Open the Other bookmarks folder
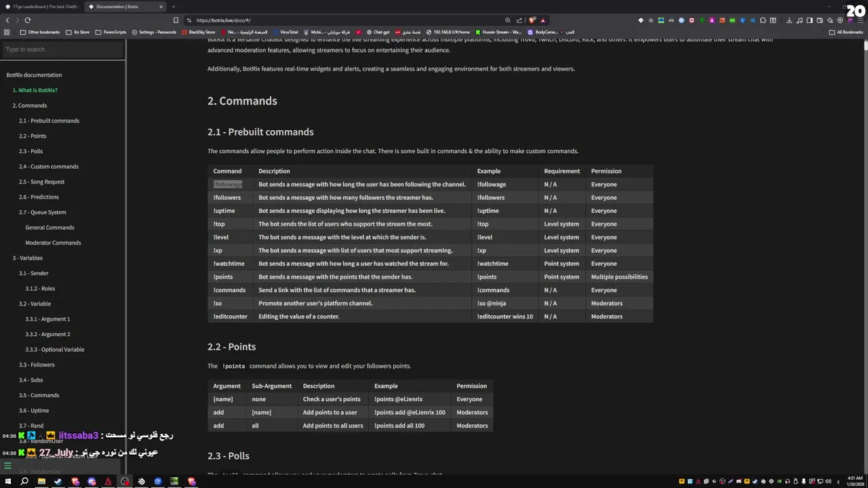The width and height of the screenshot is (868, 488). coord(40,32)
